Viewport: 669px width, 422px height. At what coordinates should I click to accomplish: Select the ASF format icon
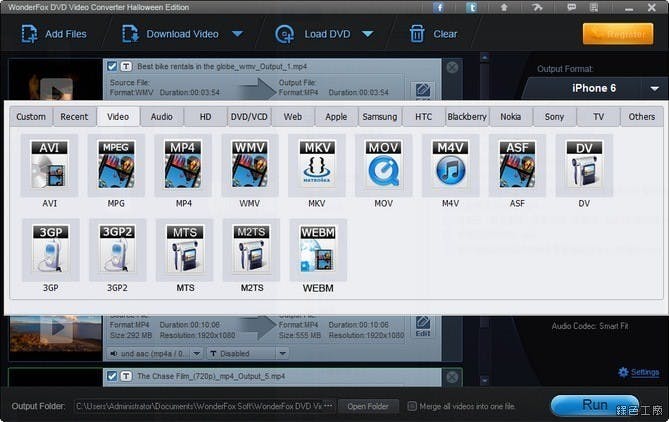pos(517,166)
